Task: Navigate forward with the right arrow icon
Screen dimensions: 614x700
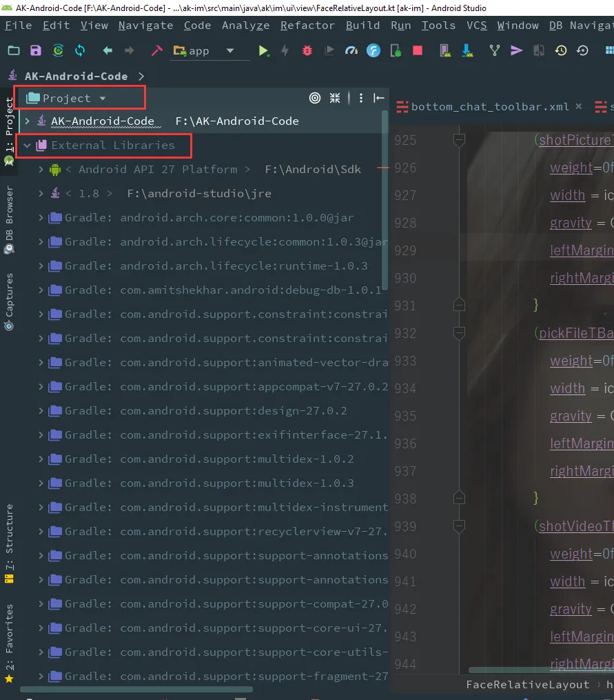Action: 129,50
